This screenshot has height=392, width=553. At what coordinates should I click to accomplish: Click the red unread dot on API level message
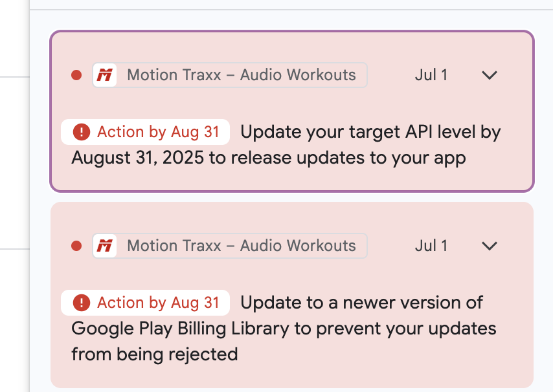pyautogui.click(x=76, y=75)
